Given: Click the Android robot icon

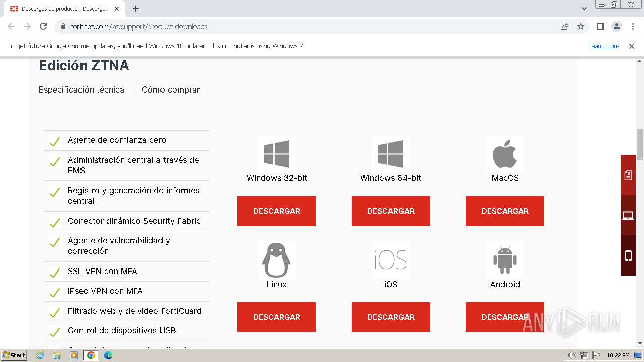Looking at the screenshot, I should [x=505, y=260].
